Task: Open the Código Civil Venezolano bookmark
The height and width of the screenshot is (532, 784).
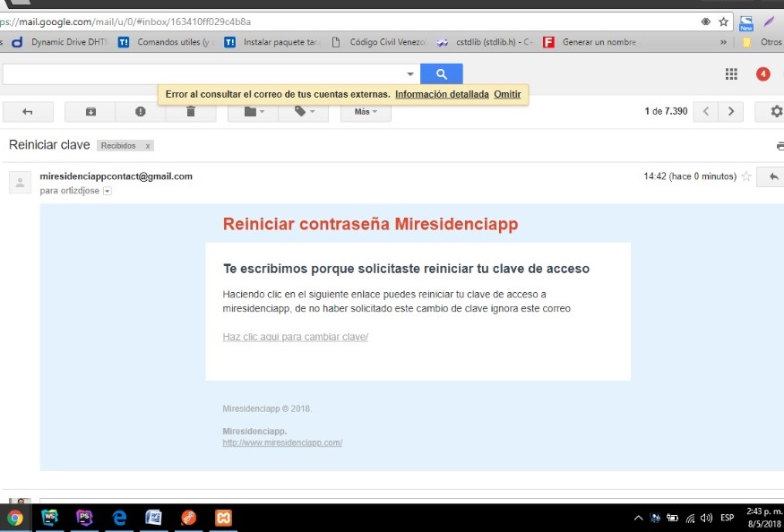Action: click(x=381, y=42)
